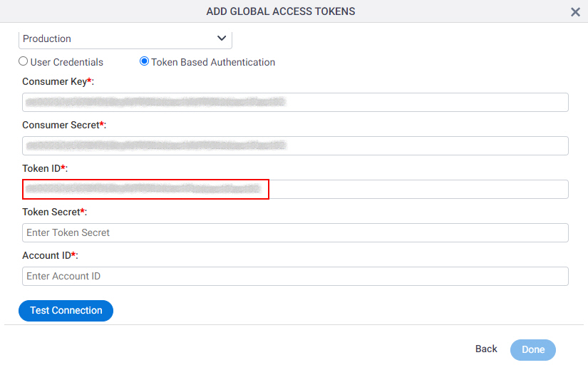The image size is (588, 370).
Task: Focus the Token ID input field
Action: (x=295, y=189)
